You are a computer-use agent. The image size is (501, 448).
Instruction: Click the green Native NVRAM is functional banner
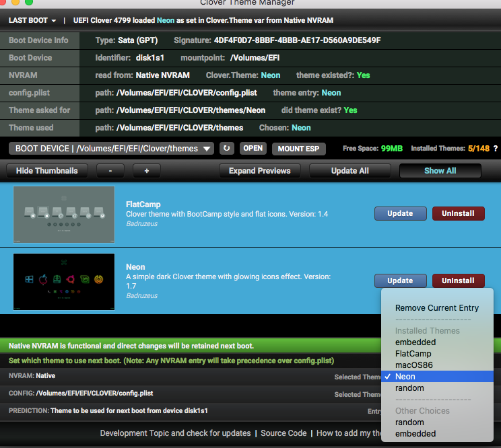coord(191,346)
